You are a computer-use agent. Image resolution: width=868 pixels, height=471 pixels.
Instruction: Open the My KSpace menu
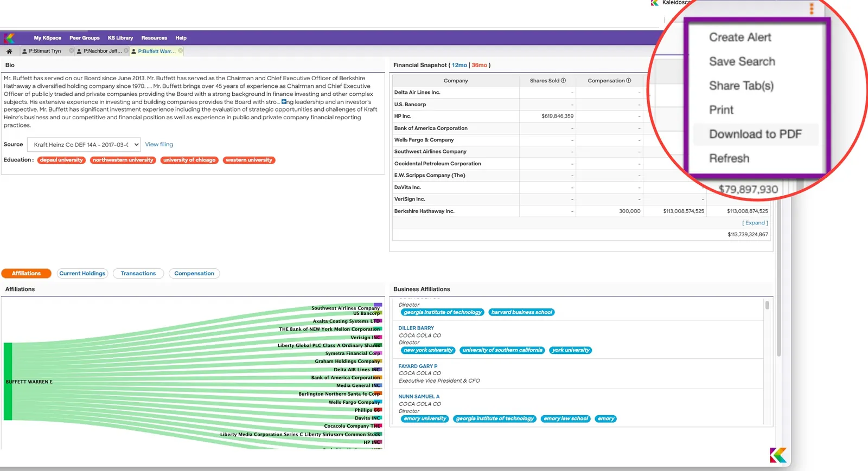pos(48,38)
